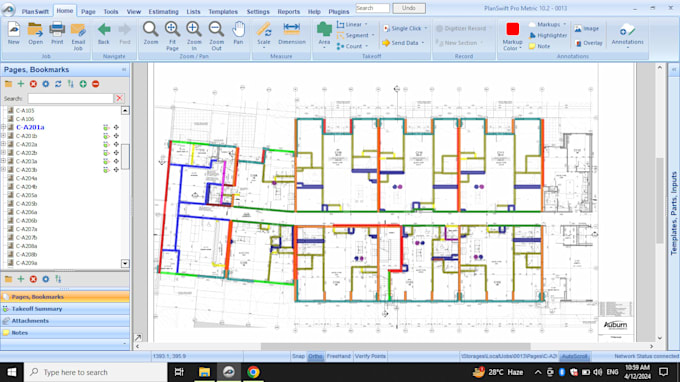Open the Area tool dropdown arrow
Image resolution: width=680 pixels, height=382 pixels.
click(324, 48)
